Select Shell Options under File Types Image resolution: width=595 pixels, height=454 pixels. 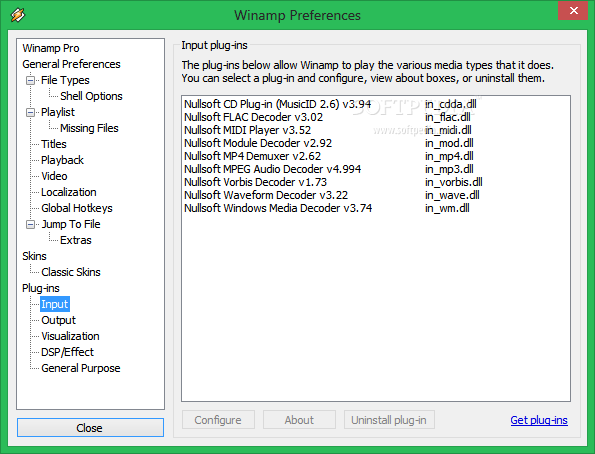coord(91,96)
